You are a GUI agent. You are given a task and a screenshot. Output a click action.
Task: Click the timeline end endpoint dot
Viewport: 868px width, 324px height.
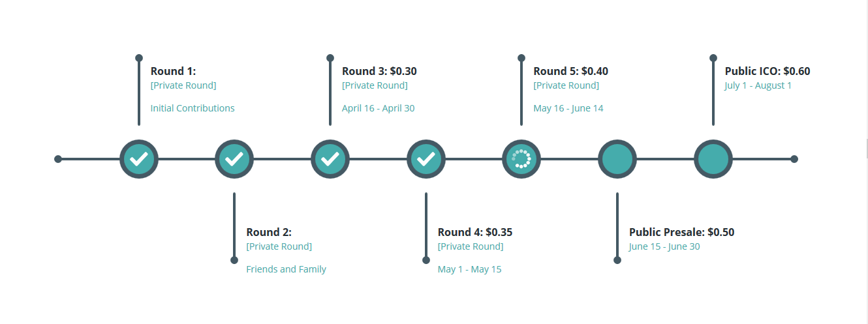coord(794,159)
